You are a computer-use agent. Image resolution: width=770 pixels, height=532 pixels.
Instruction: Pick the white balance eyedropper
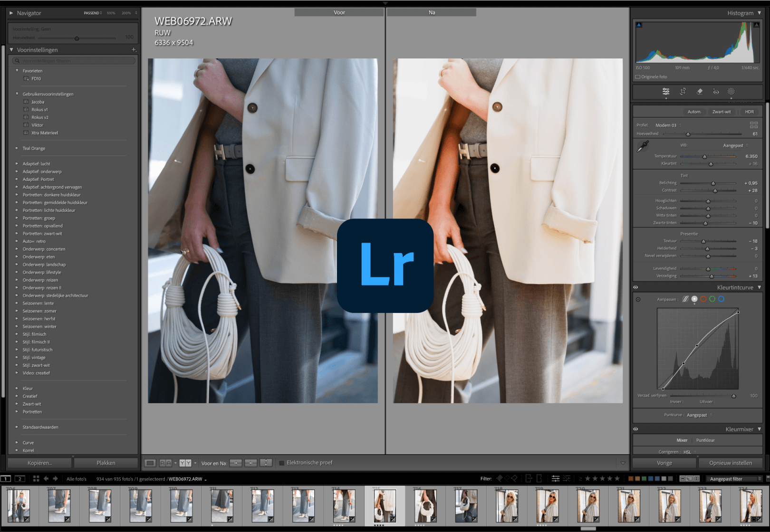click(x=643, y=146)
